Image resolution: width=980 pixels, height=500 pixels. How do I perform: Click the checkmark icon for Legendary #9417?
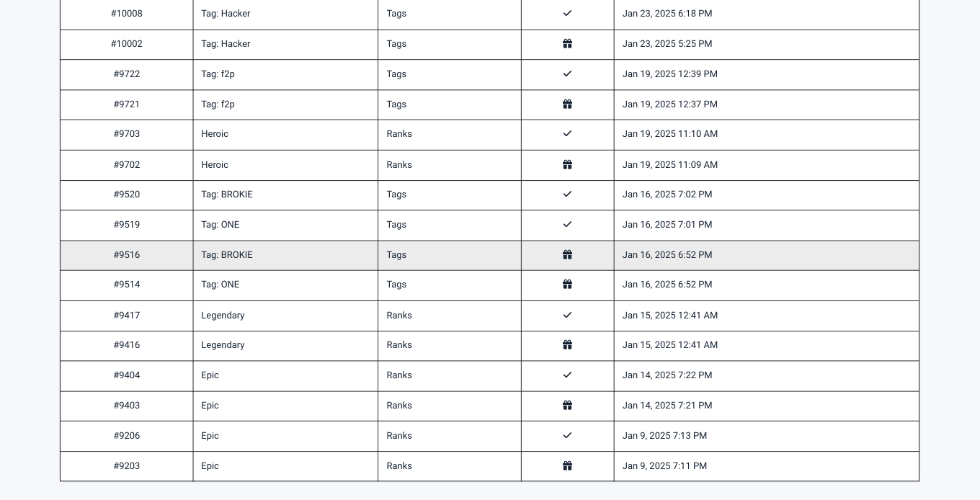pyautogui.click(x=567, y=316)
